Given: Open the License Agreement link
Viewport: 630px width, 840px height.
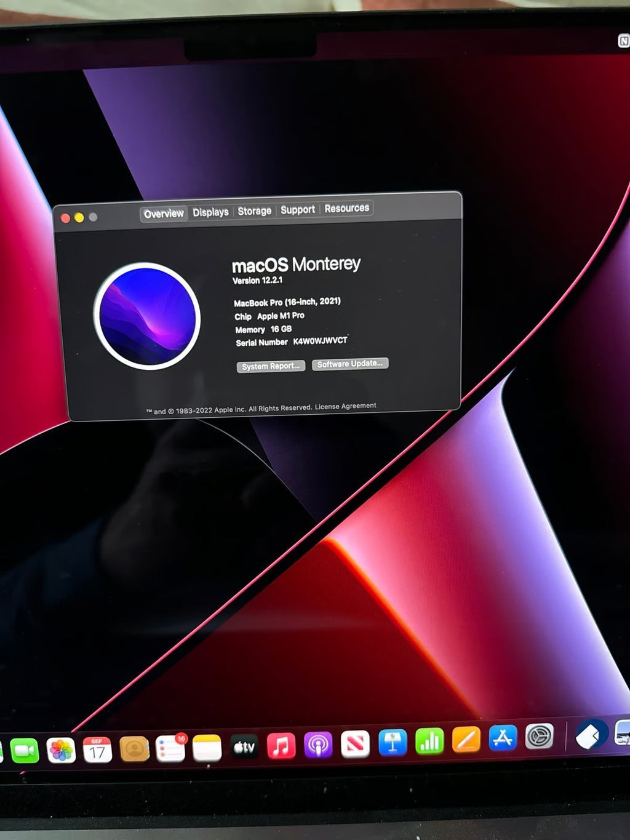Looking at the screenshot, I should click(345, 406).
